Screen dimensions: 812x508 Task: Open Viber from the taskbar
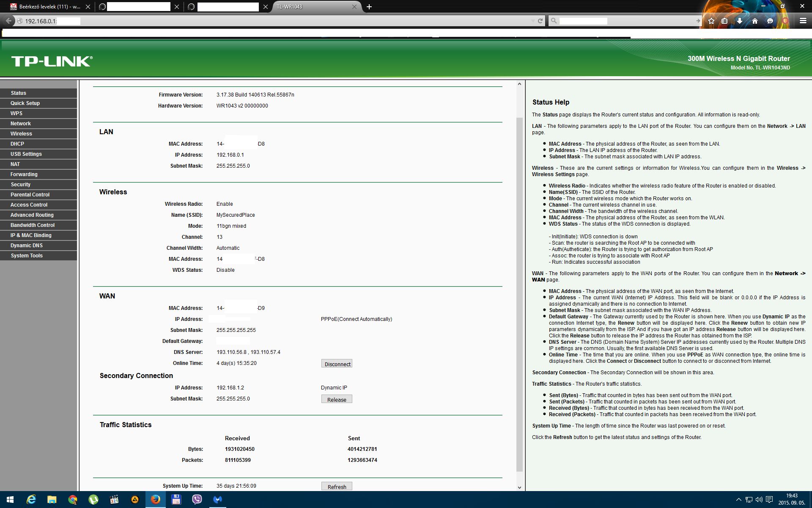pyautogui.click(x=197, y=500)
